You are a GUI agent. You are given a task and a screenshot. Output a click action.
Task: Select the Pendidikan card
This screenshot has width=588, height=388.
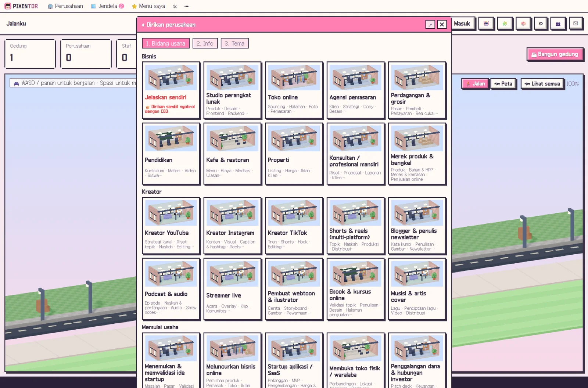pos(171,154)
